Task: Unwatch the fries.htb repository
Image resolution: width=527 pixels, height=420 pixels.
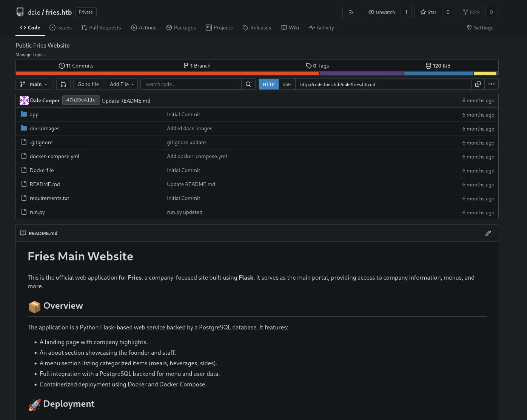Action: click(x=382, y=12)
